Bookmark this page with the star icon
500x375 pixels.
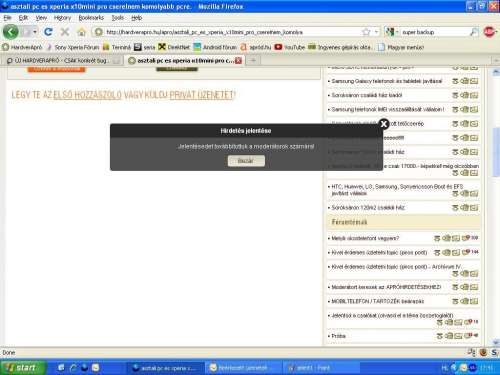366,32
